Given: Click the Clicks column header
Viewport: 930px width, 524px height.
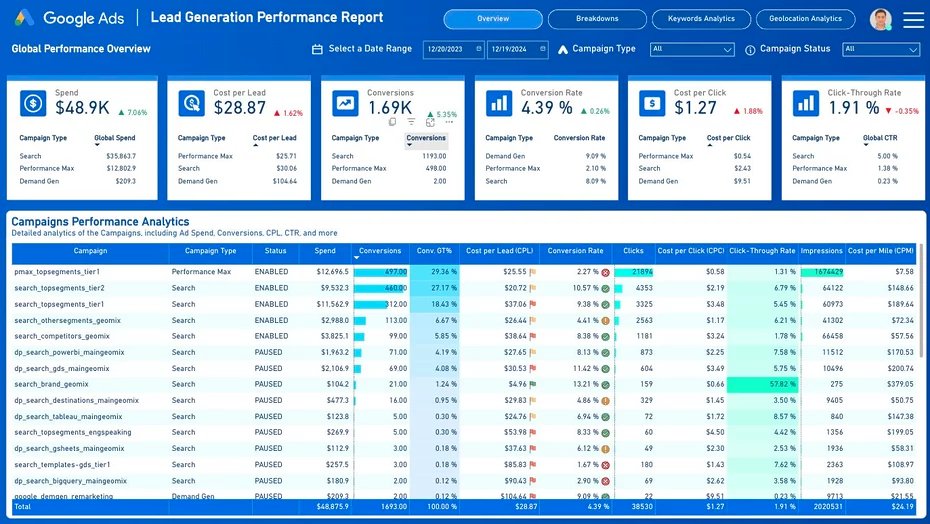Looking at the screenshot, I should (633, 251).
